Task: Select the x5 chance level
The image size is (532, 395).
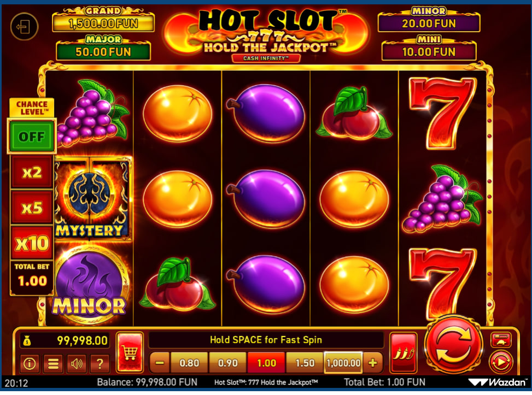Action: click(x=32, y=208)
